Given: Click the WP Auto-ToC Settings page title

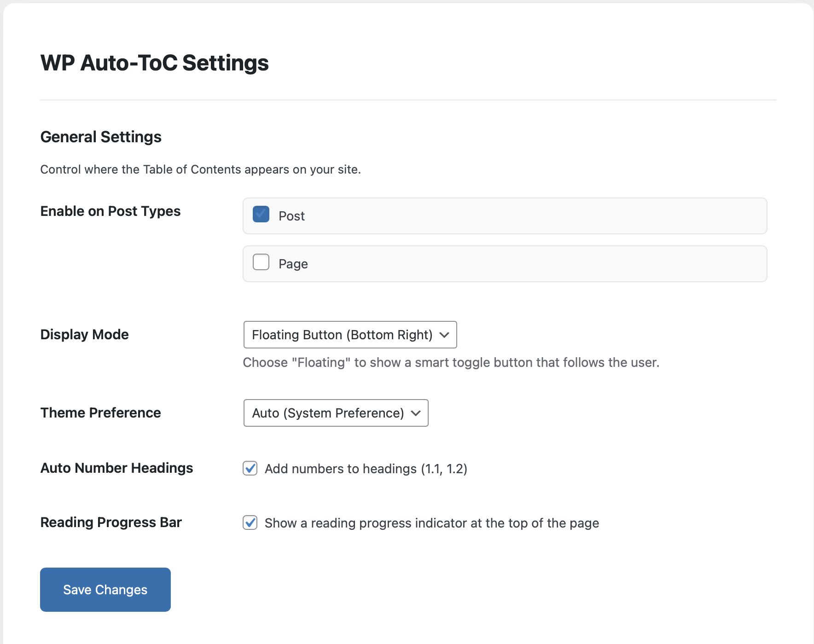Looking at the screenshot, I should coord(154,63).
